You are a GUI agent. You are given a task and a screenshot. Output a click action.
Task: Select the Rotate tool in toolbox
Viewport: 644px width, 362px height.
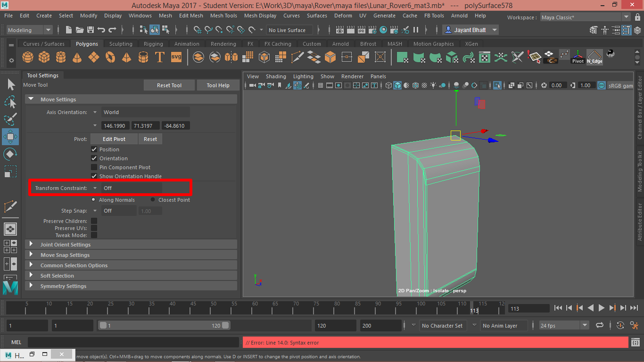click(x=10, y=154)
